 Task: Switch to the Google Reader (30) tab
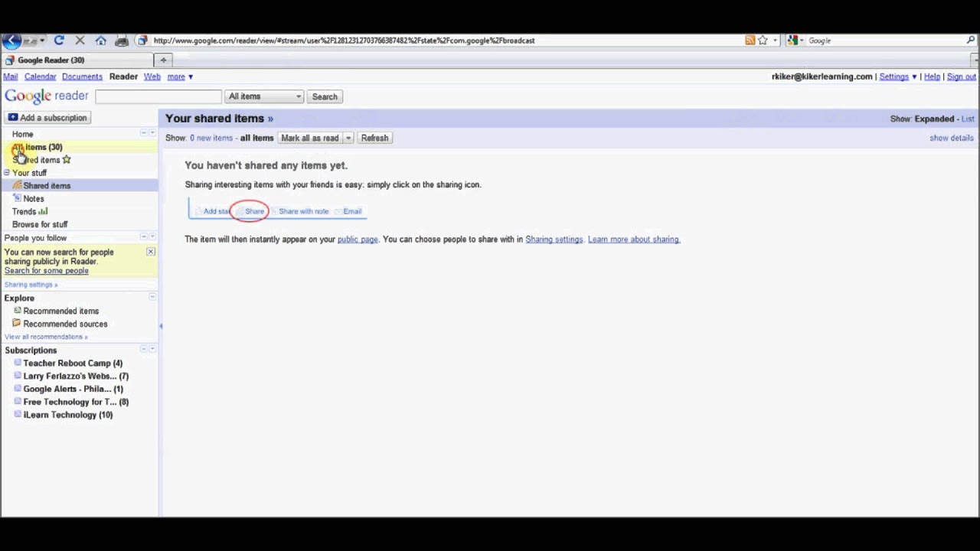pyautogui.click(x=77, y=60)
